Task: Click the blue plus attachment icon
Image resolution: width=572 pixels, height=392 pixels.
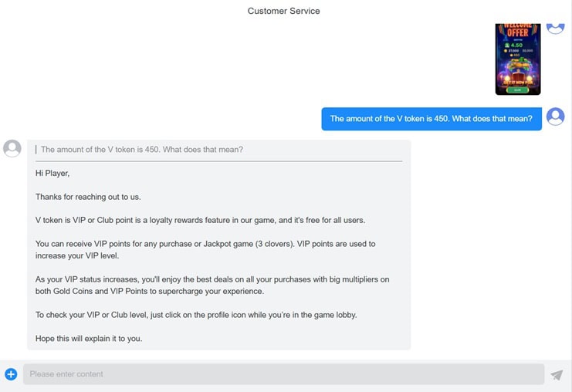Action: click(11, 374)
